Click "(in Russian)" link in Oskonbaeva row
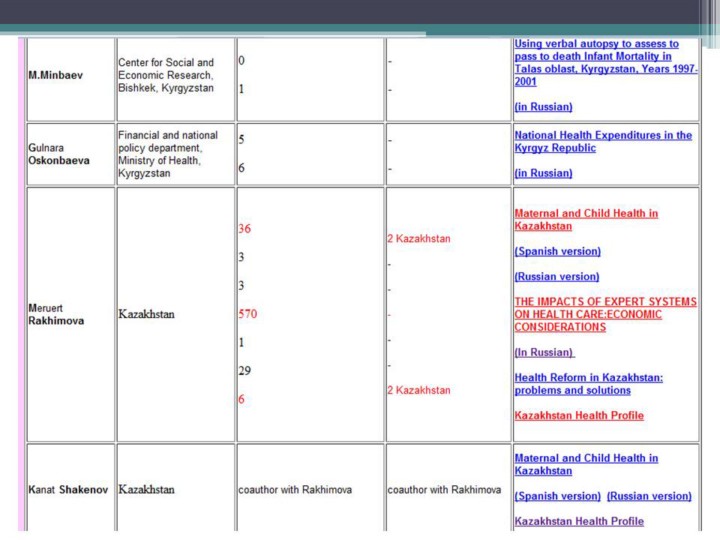The width and height of the screenshot is (720, 540). pyautogui.click(x=543, y=173)
